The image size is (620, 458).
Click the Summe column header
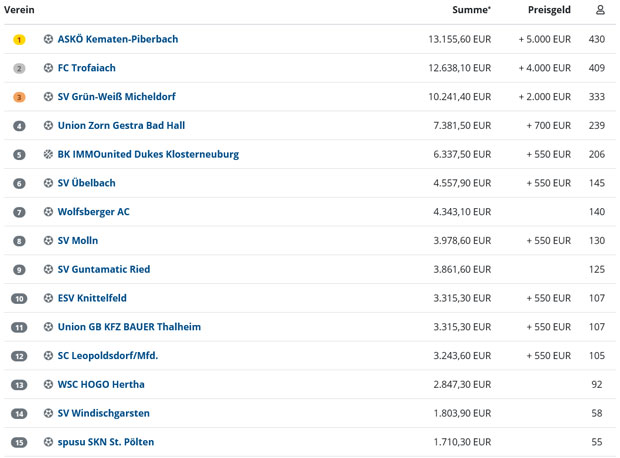472,10
